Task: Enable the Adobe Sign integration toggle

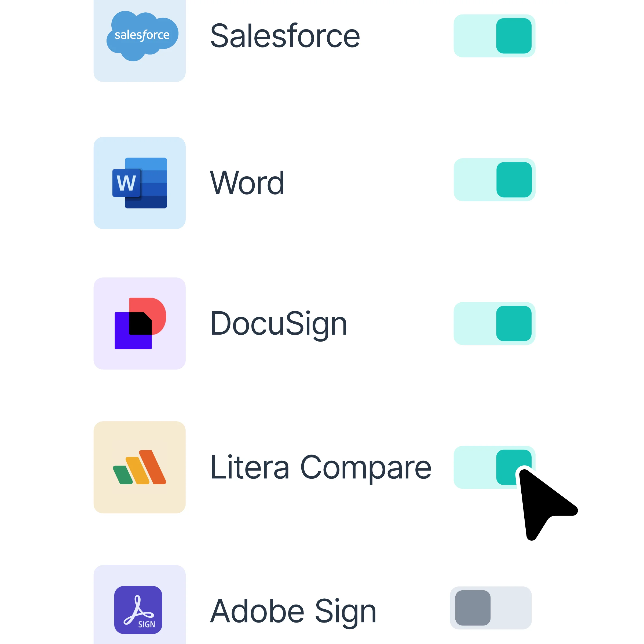Action: (491, 608)
